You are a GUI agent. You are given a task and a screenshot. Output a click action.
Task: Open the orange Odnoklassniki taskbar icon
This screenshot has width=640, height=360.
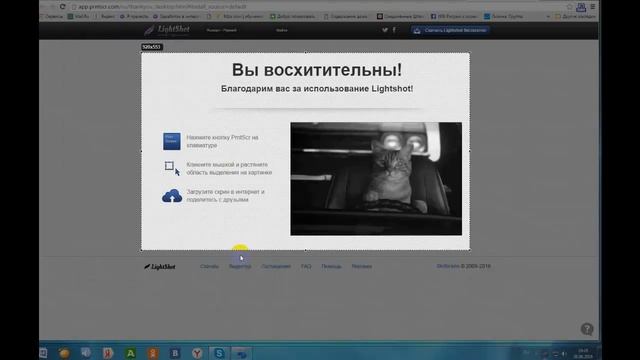point(153,353)
